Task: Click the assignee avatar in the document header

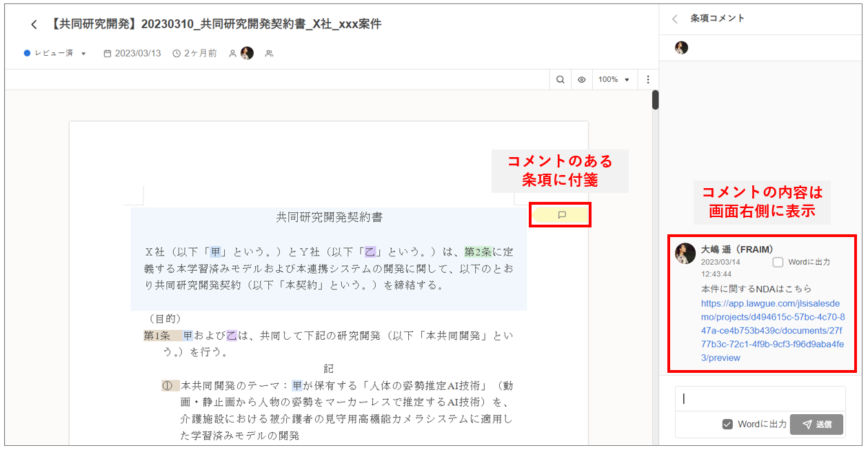Action: [247, 53]
